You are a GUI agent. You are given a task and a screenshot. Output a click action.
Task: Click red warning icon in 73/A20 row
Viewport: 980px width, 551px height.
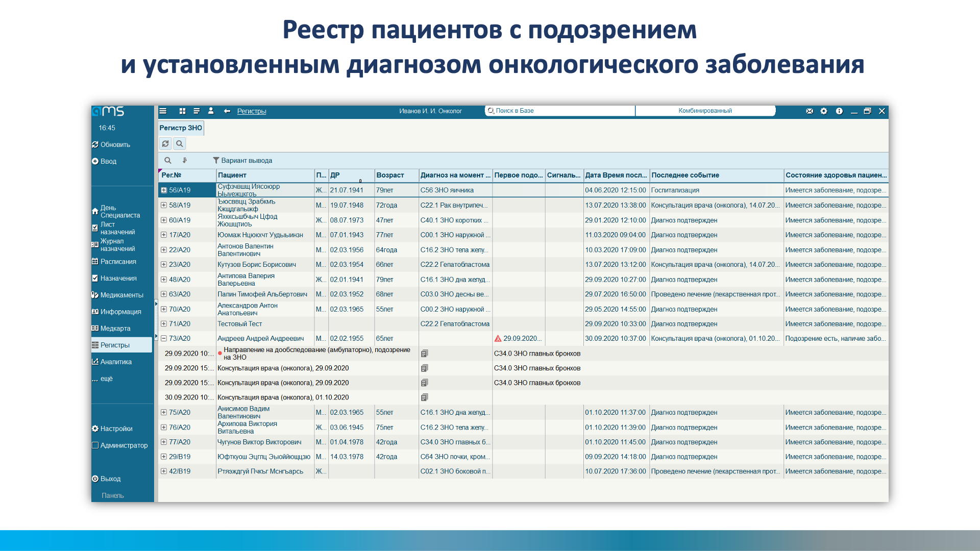coord(498,338)
